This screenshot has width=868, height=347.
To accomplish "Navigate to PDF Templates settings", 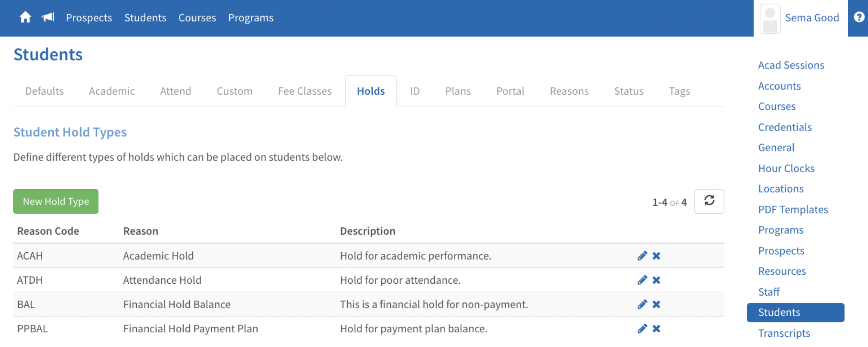I will tap(792, 210).
